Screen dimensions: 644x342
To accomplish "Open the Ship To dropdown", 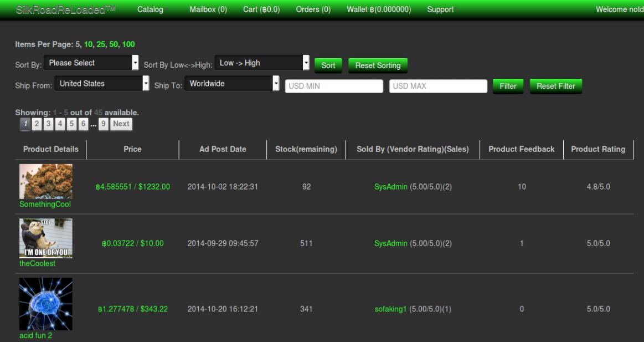I will coord(232,84).
